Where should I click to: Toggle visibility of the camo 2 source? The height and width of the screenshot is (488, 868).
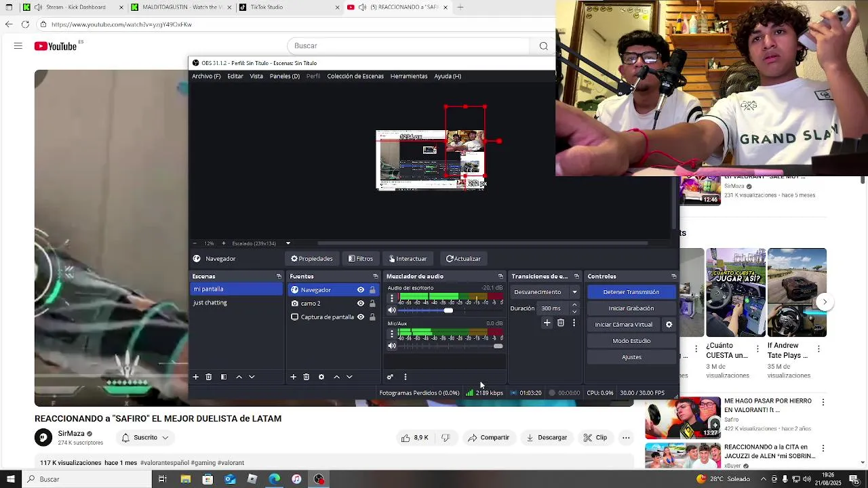click(361, 304)
